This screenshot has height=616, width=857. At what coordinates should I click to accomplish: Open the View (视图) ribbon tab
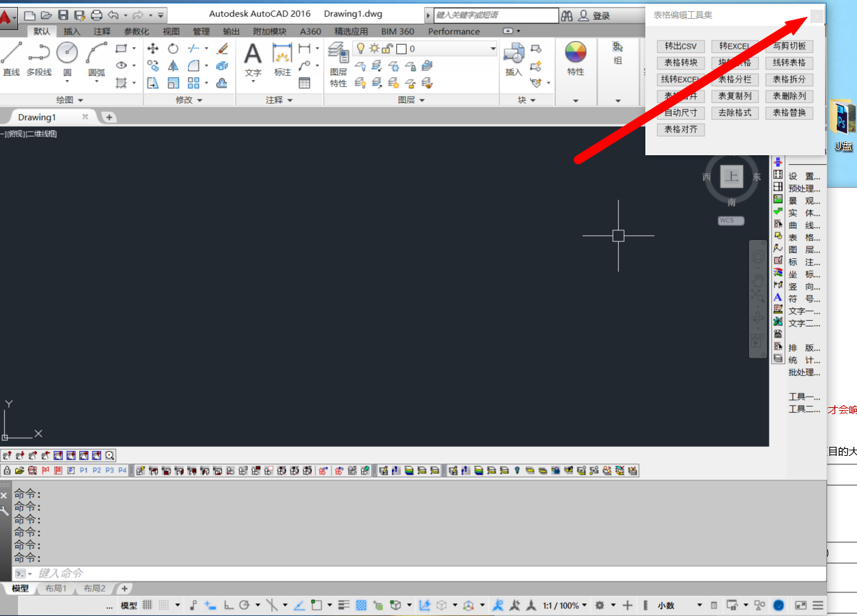pos(171,31)
